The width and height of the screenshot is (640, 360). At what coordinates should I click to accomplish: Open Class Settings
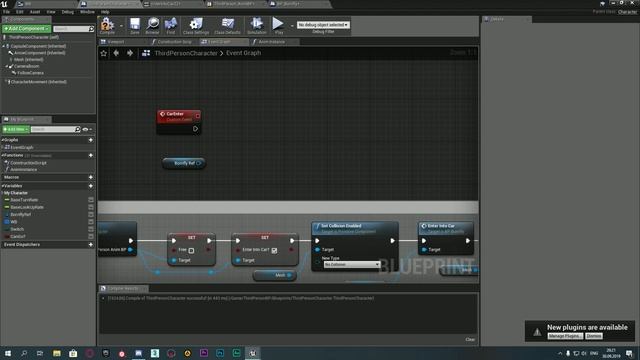[196, 25]
